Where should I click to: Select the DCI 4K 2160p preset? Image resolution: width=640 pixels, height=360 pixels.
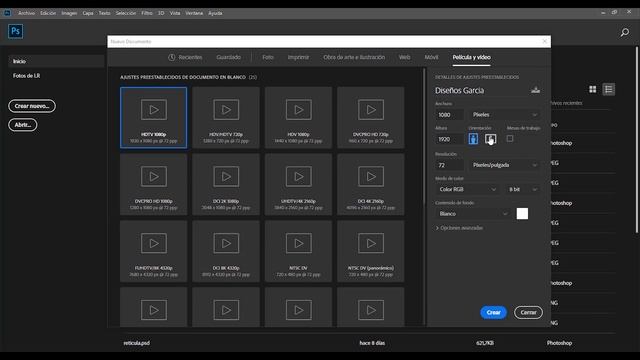click(371, 184)
